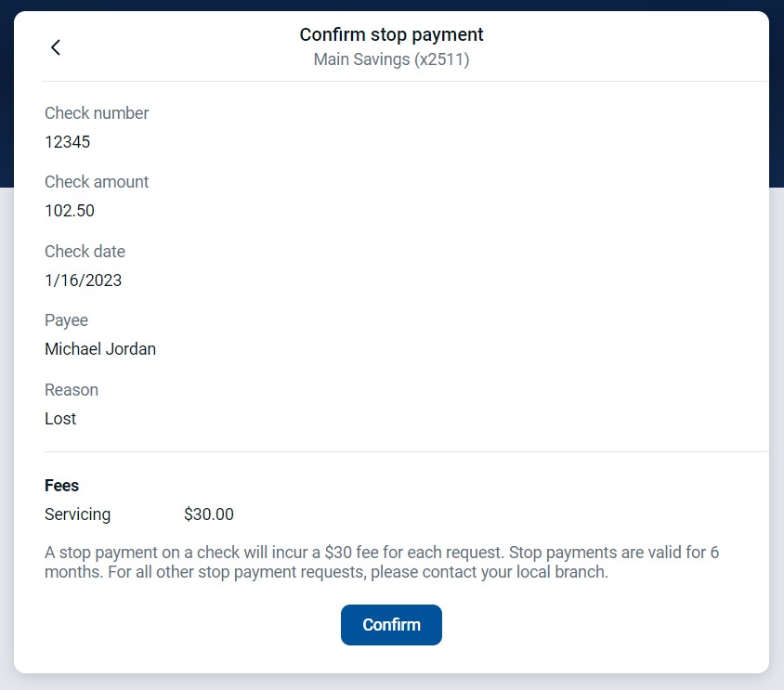This screenshot has height=690, width=784.
Task: Click the check date 1/16/2023
Action: [x=84, y=280]
